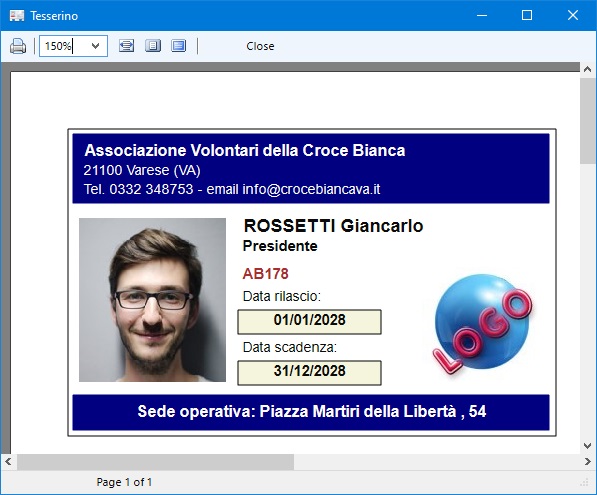Click inside the 150% zoom field
This screenshot has width=597, height=495.
64,46
